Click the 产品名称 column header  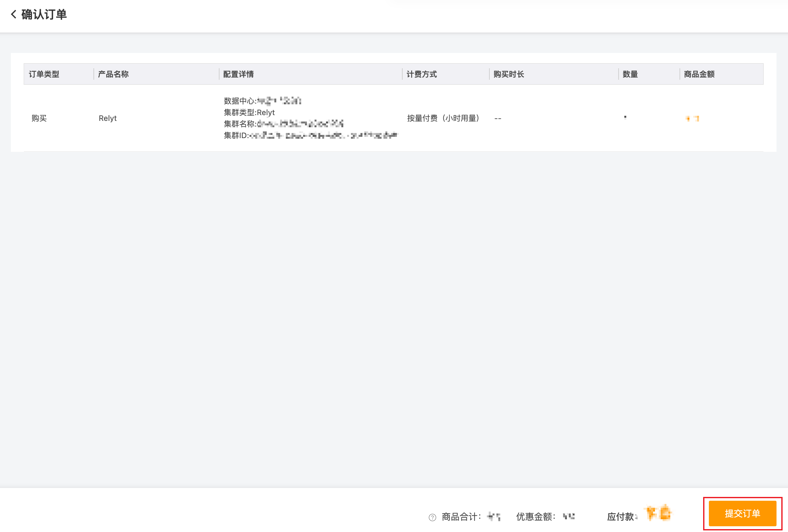click(113, 74)
